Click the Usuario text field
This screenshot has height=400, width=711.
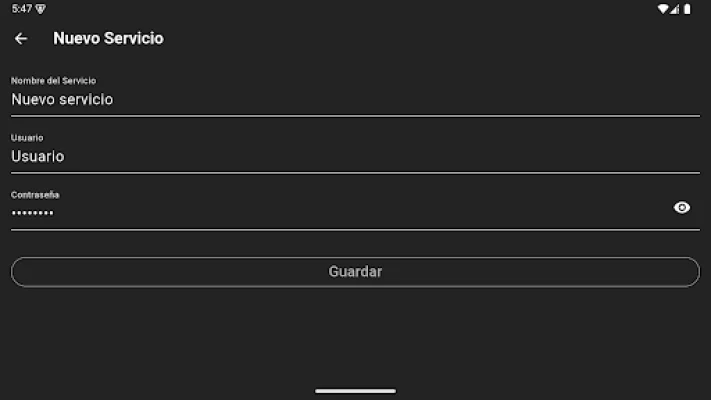pos(355,156)
